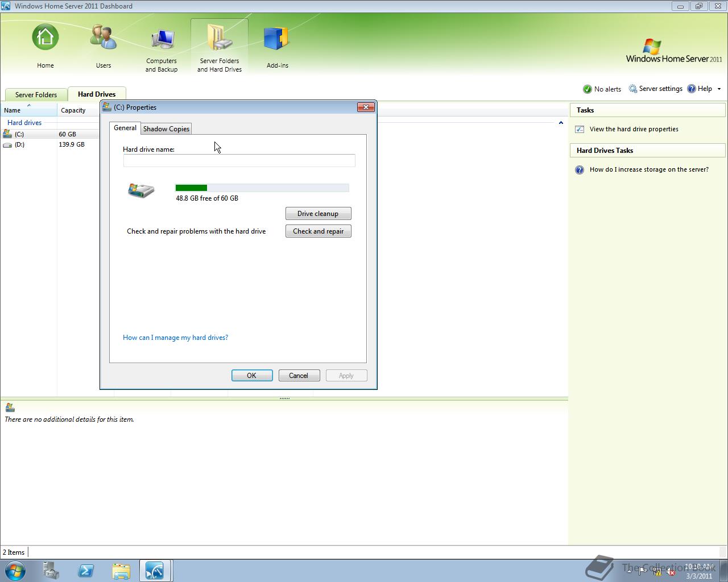Click the No alerts status icon
728x582 pixels.
pos(588,89)
